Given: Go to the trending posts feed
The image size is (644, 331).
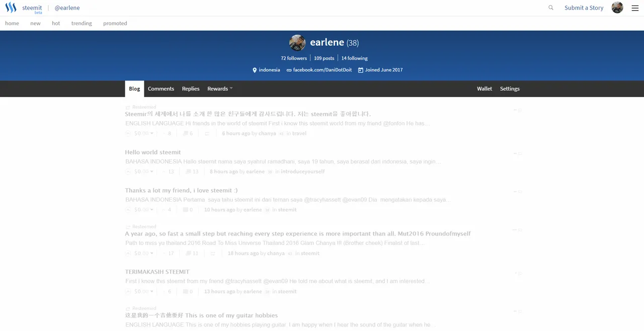Looking at the screenshot, I should pos(82,23).
